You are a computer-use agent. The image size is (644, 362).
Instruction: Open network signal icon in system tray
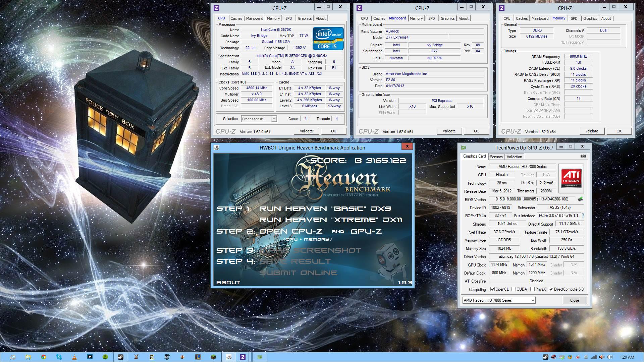pos(594,357)
